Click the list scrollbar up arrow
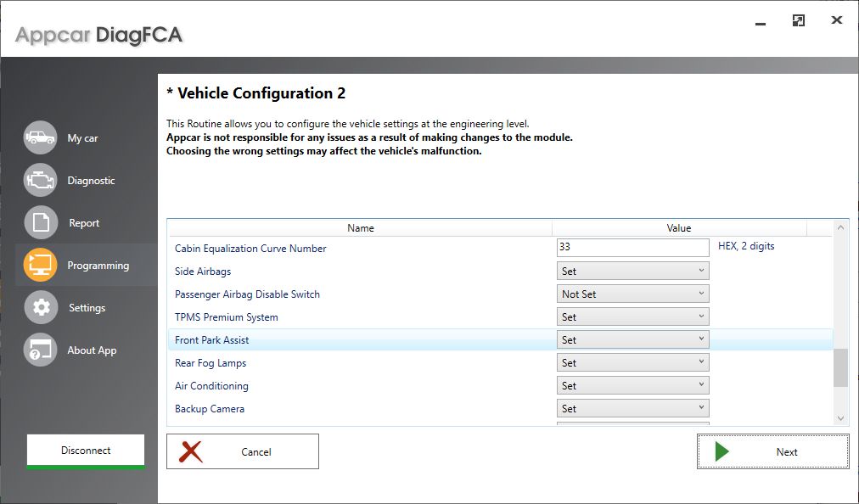859x504 pixels. pyautogui.click(x=840, y=227)
